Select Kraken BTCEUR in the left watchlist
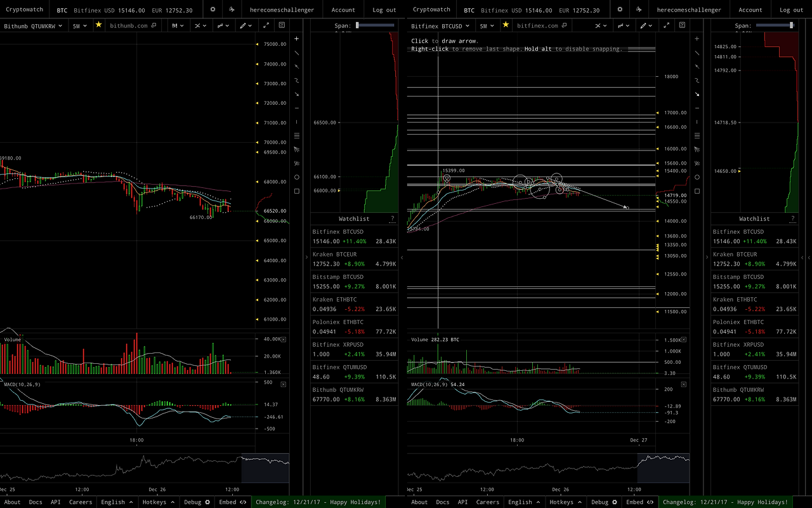This screenshot has height=508, width=812. coord(354,259)
